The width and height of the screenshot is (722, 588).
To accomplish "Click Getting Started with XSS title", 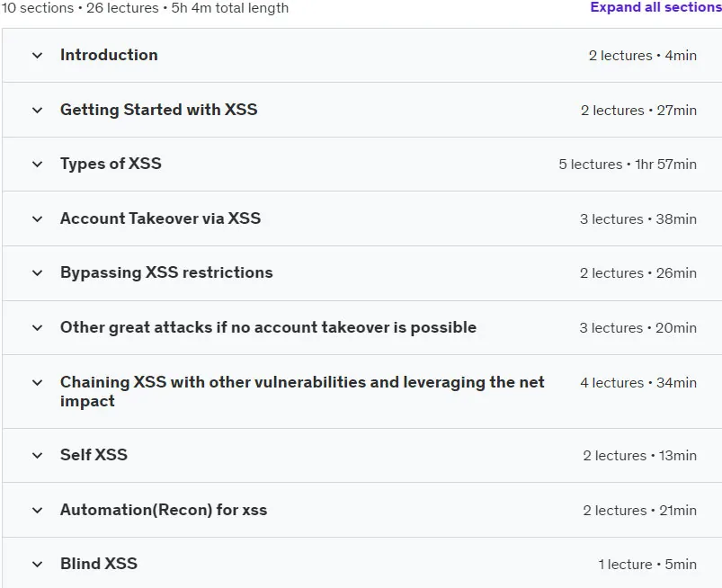I will pos(159,110).
